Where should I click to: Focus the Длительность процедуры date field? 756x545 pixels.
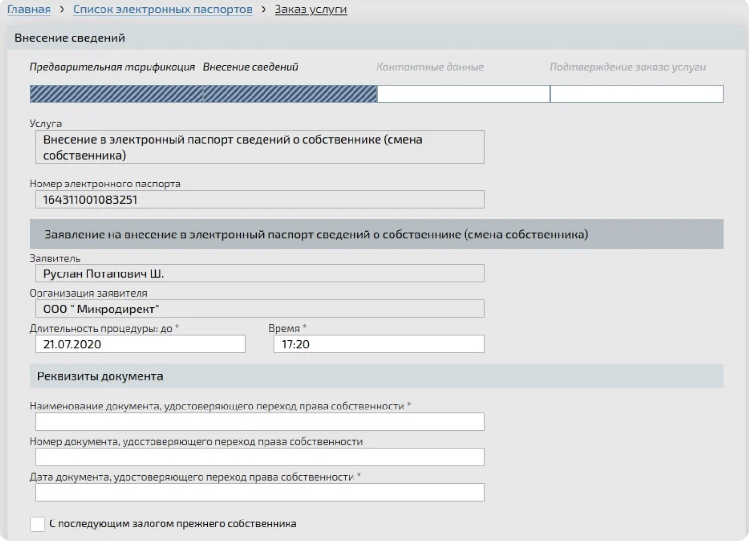[140, 344]
